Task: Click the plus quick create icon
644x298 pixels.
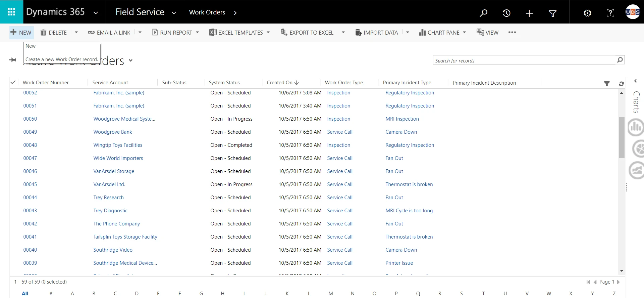Action: tap(529, 13)
